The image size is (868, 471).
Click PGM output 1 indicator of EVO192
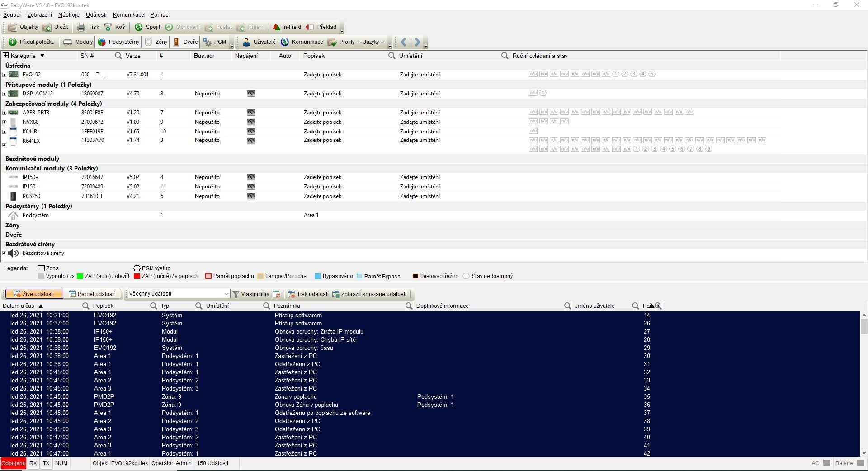coord(615,74)
